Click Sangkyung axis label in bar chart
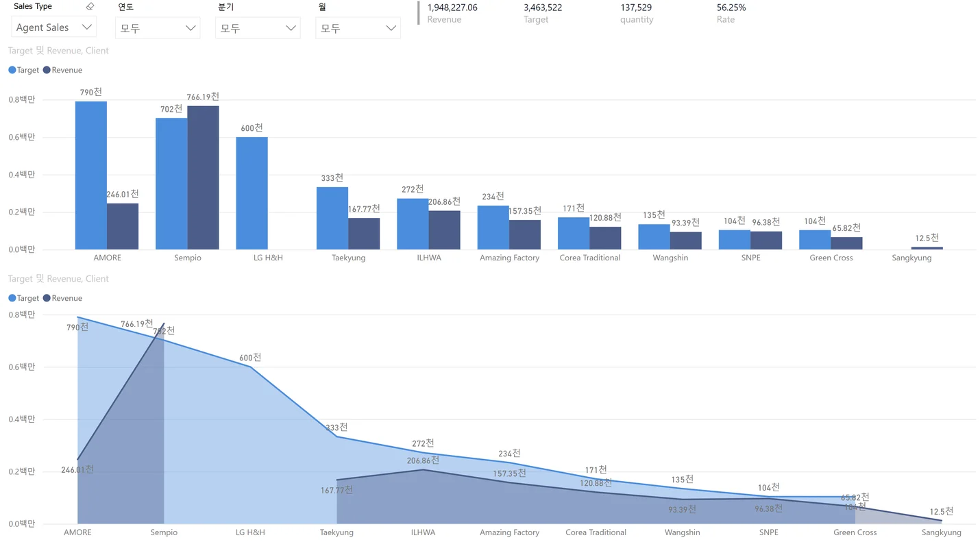Viewport: 980px width, 542px height. [911, 258]
